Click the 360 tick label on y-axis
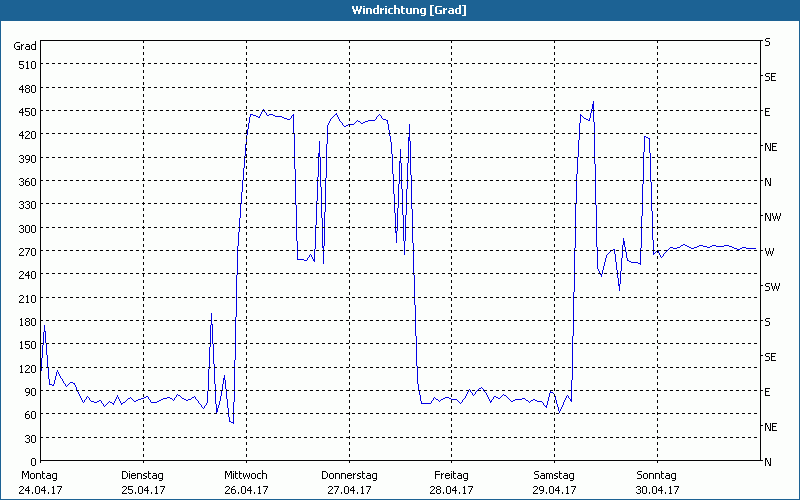This screenshot has width=800, height=500. pyautogui.click(x=26, y=182)
